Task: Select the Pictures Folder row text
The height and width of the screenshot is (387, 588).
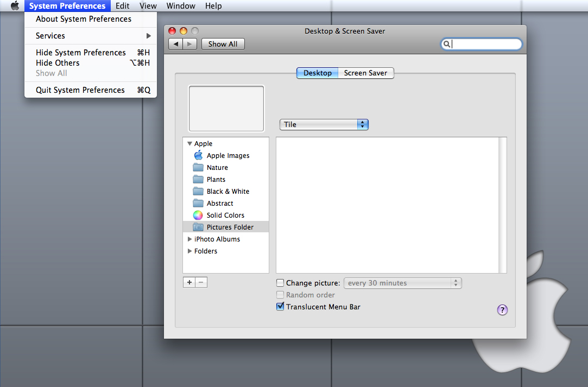Action: point(230,227)
